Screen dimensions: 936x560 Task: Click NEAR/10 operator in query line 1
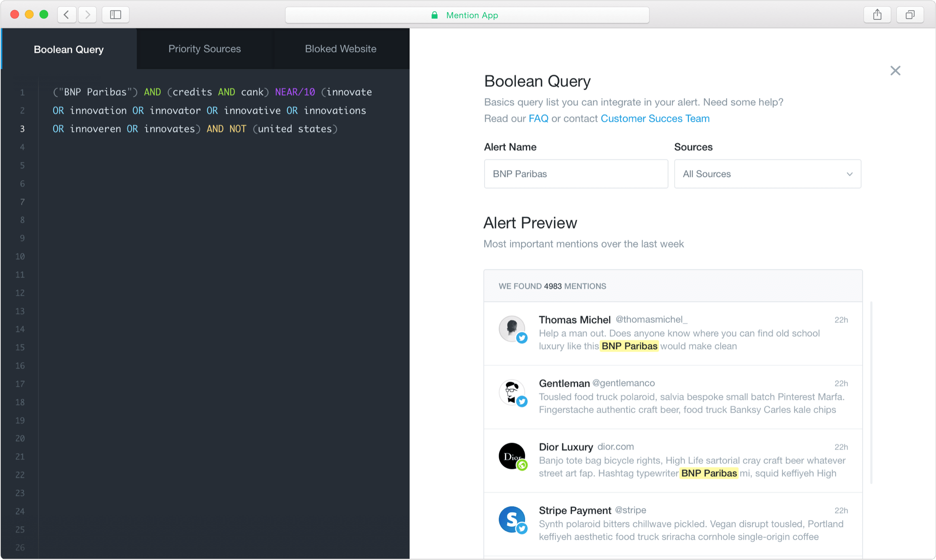[x=295, y=92]
